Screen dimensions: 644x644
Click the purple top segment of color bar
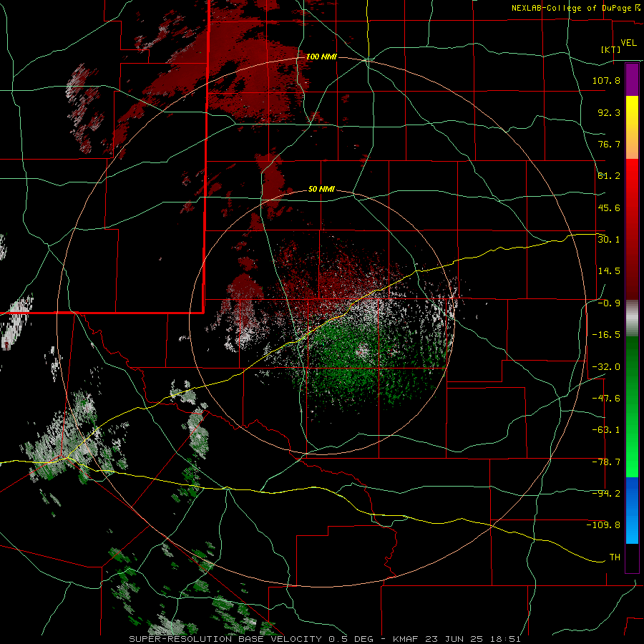(x=632, y=79)
